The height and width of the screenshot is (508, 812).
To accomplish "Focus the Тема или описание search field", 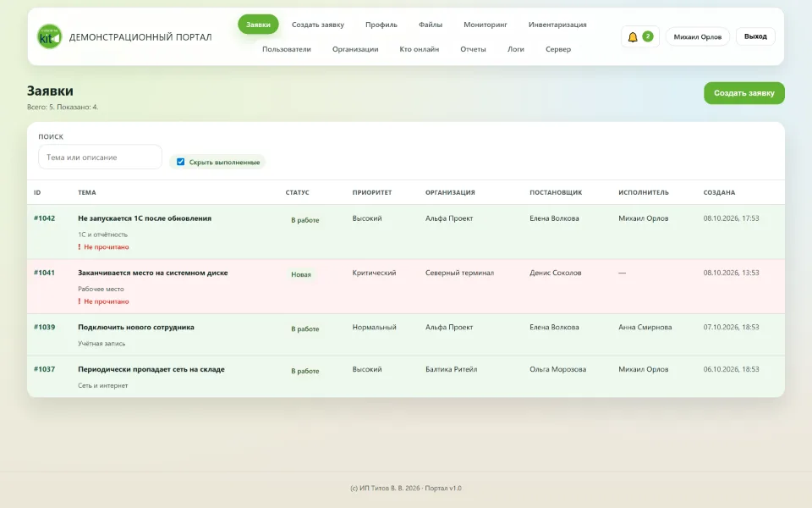I will pos(100,157).
